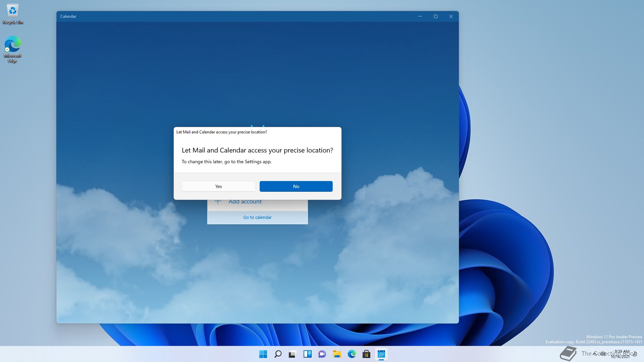644x362 pixels.
Task: Minimize the Calendar window
Action: pyautogui.click(x=420, y=16)
